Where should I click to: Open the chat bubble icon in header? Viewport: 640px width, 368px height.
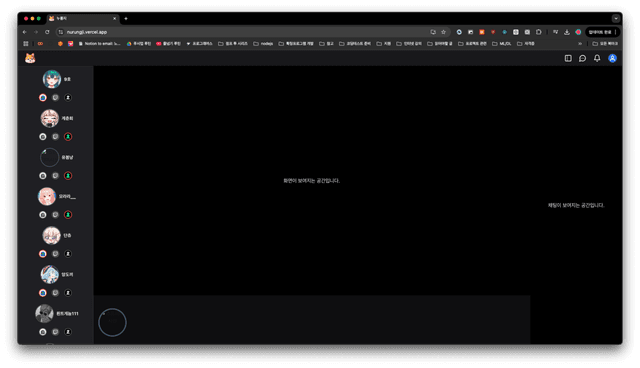tap(582, 58)
